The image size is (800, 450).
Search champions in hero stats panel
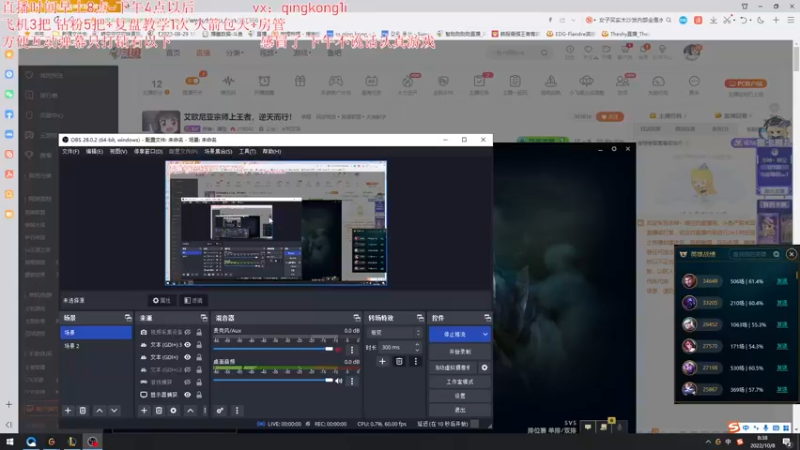[754, 254]
